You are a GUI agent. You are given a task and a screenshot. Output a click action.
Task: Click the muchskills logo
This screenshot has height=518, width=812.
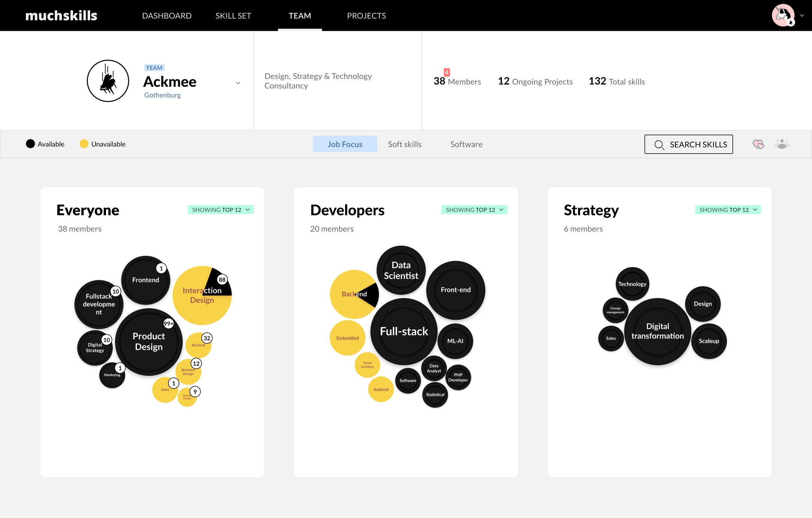pyautogui.click(x=61, y=15)
